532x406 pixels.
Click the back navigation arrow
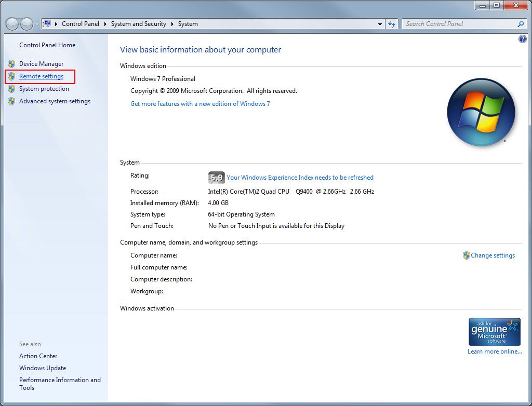[x=12, y=24]
